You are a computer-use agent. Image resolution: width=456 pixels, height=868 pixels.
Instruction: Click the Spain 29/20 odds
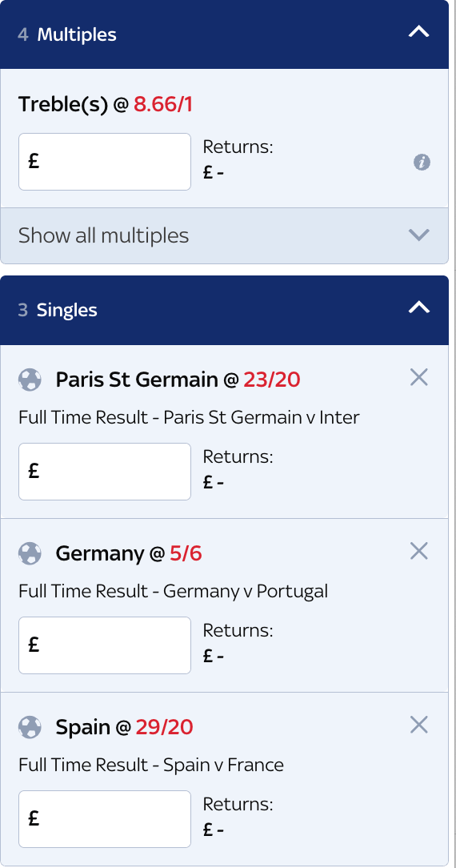tap(164, 727)
